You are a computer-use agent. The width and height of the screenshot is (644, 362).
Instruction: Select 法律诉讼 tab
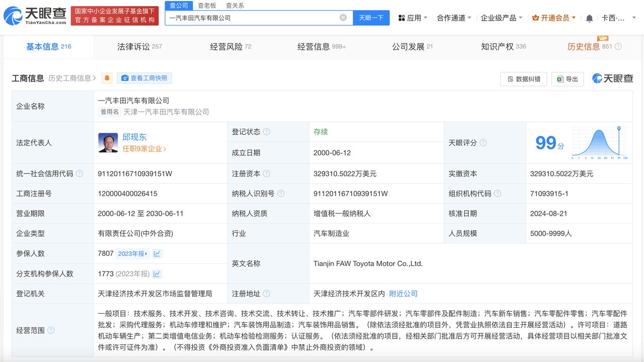(139, 46)
